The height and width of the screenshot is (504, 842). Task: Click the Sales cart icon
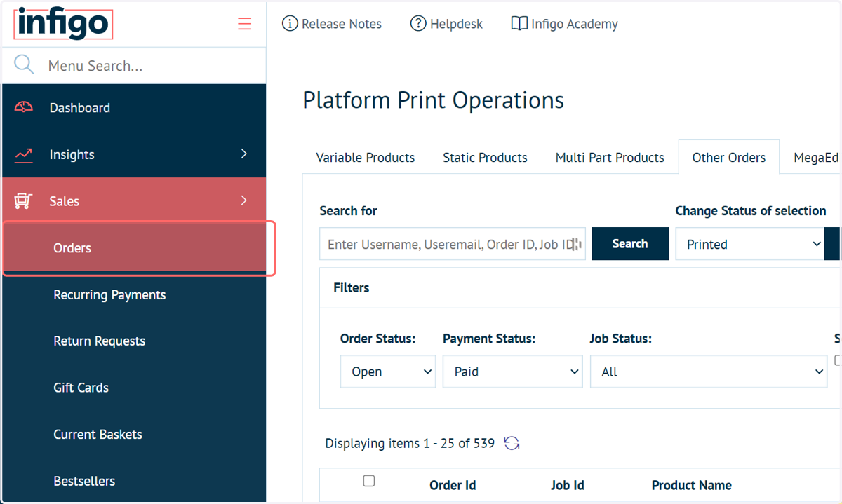point(23,201)
